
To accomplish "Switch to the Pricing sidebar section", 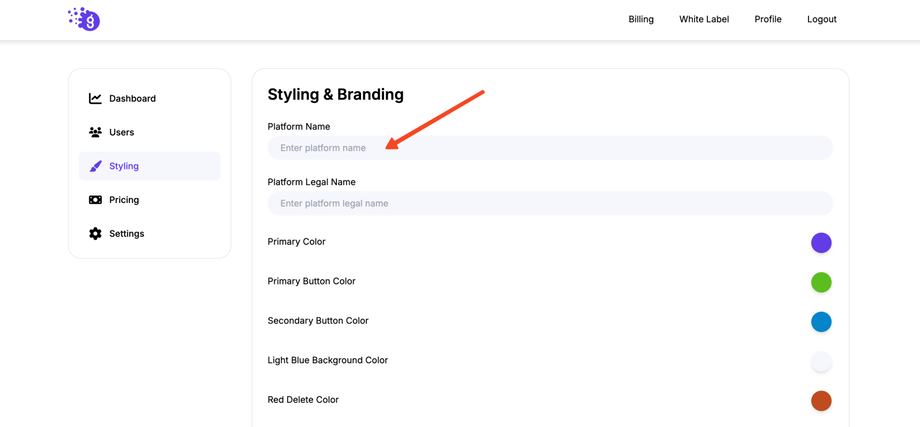I will point(124,200).
